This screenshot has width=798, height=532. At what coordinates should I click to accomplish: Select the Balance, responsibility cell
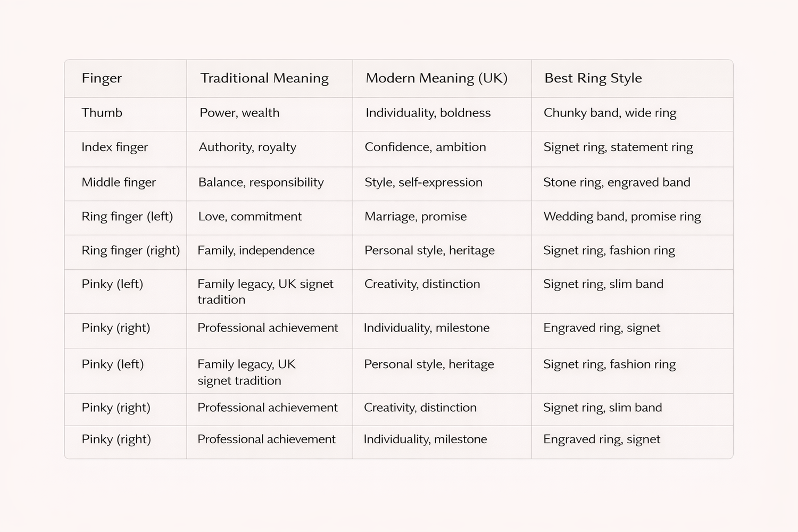click(x=261, y=182)
